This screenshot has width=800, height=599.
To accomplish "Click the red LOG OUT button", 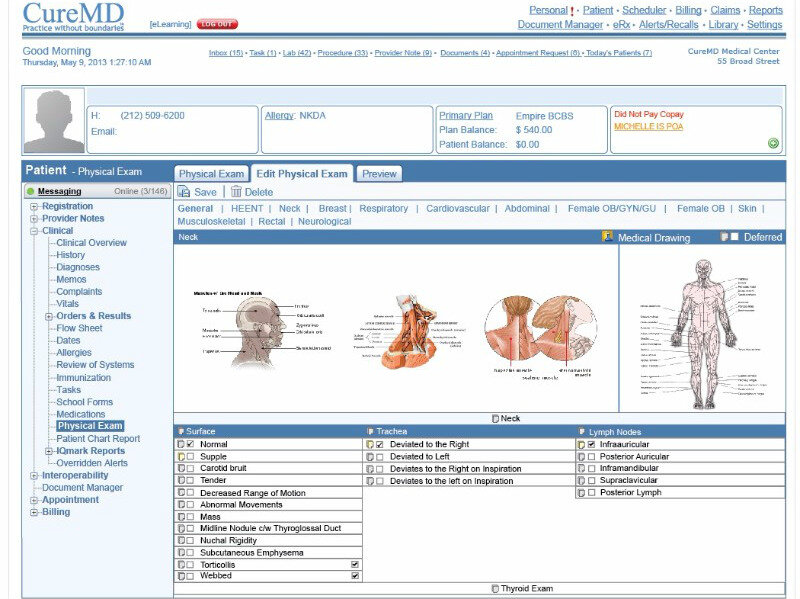I will pyautogui.click(x=217, y=23).
